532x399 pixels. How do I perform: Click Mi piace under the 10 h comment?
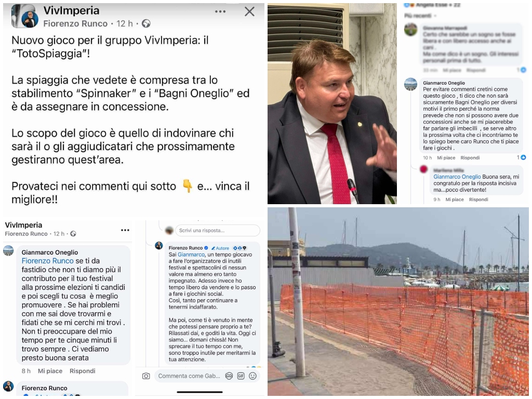pyautogui.click(x=446, y=158)
